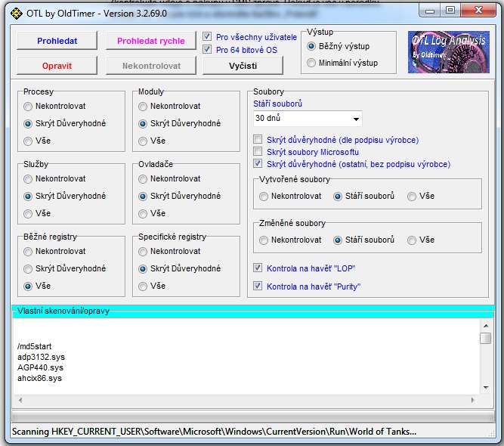Toggle the Pro všechny uživatele checkbox
Image resolution: width=504 pixels, height=446 pixels.
click(x=208, y=36)
